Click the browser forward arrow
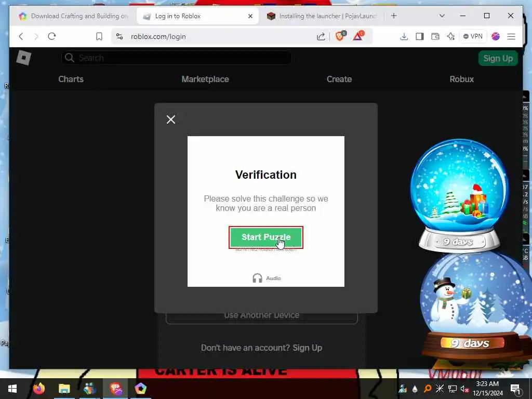532x399 pixels. click(x=36, y=36)
